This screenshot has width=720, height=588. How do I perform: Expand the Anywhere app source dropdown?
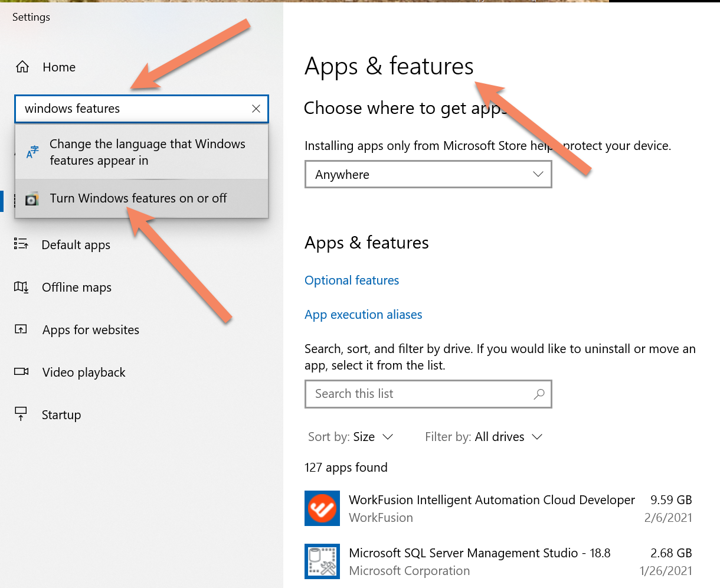(x=428, y=175)
